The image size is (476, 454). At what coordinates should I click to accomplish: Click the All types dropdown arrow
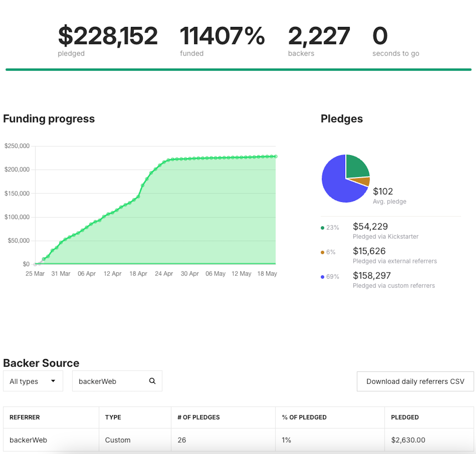[53, 381]
